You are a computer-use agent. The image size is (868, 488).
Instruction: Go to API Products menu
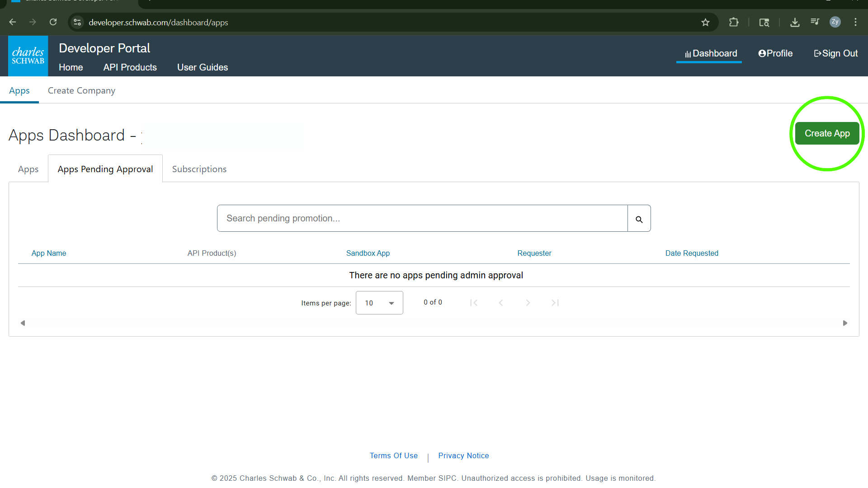coord(130,67)
